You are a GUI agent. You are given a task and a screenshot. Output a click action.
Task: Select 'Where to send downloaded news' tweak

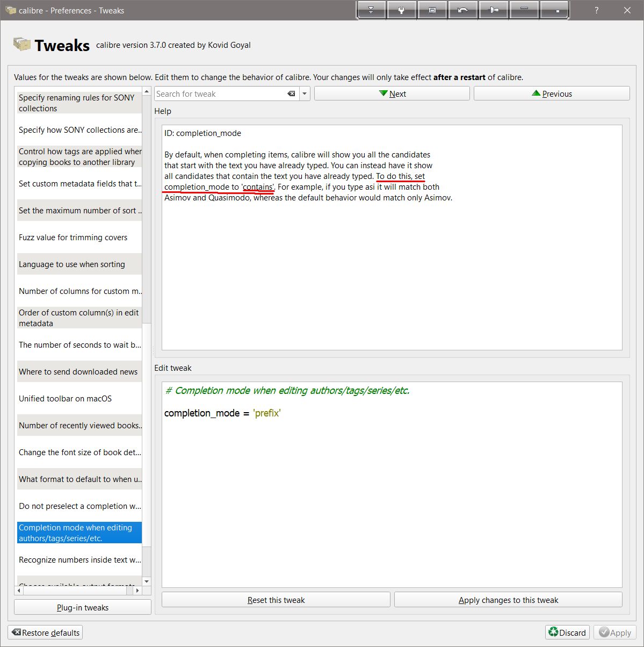(79, 371)
